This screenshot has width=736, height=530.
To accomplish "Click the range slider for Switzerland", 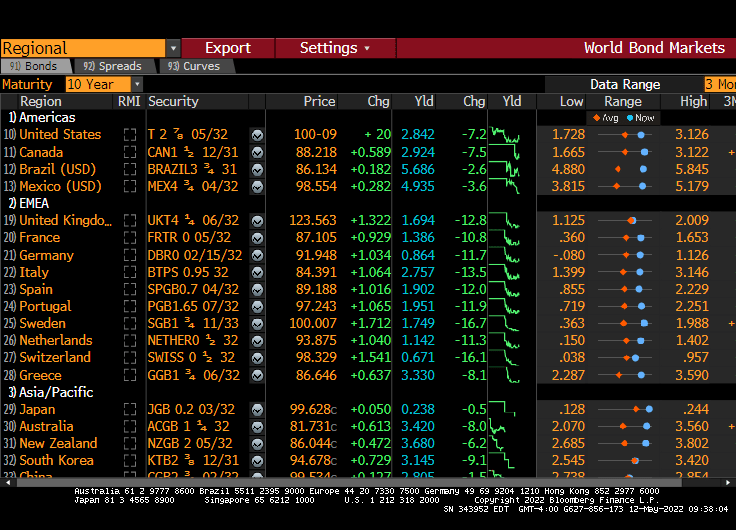I will [x=623, y=358].
